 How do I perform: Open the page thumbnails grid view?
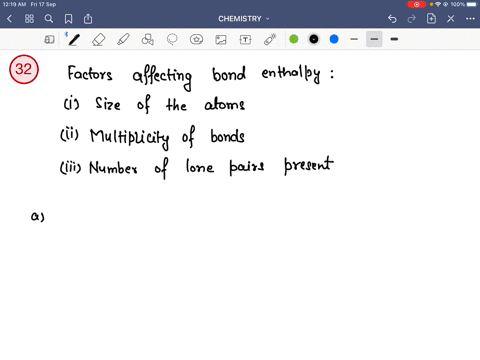pos(29,19)
